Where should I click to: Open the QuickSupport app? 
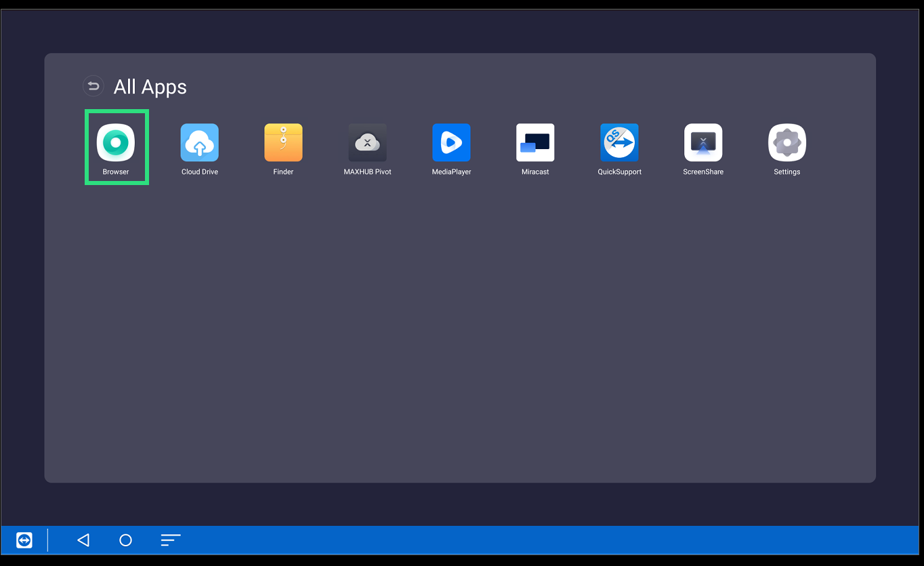[619, 142]
